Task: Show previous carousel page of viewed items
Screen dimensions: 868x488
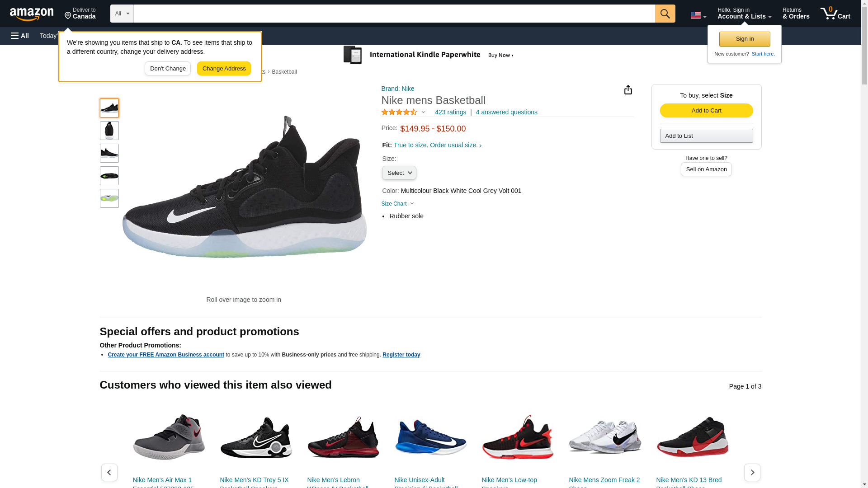Action: (x=109, y=472)
